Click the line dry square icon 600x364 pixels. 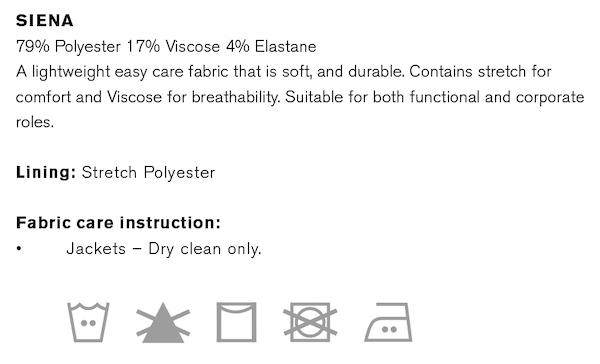click(236, 322)
